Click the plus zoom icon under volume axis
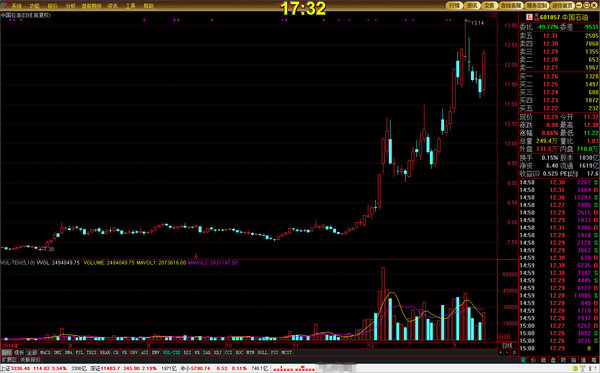 point(501,352)
